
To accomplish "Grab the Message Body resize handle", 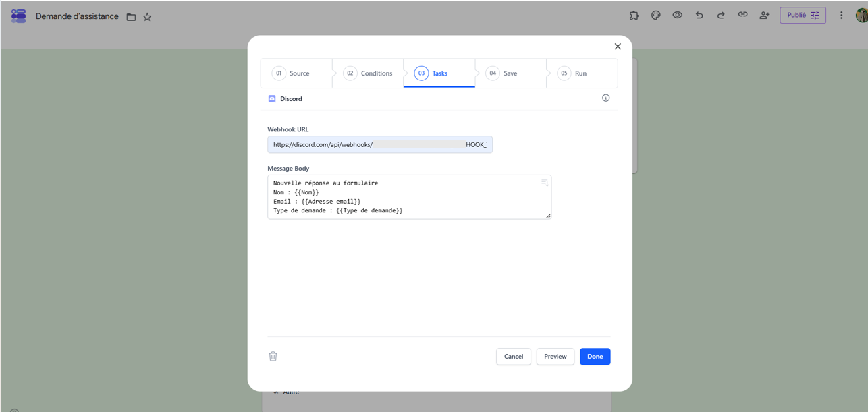I will (x=548, y=216).
